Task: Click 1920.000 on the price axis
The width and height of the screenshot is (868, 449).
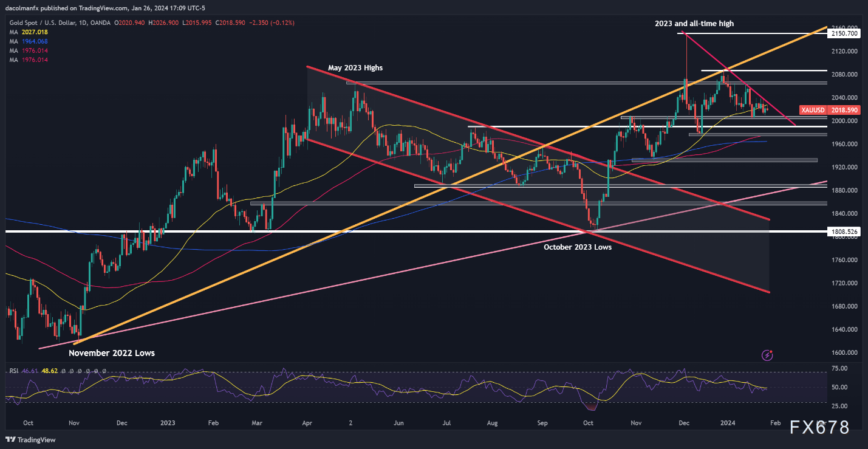Action: 845,167
